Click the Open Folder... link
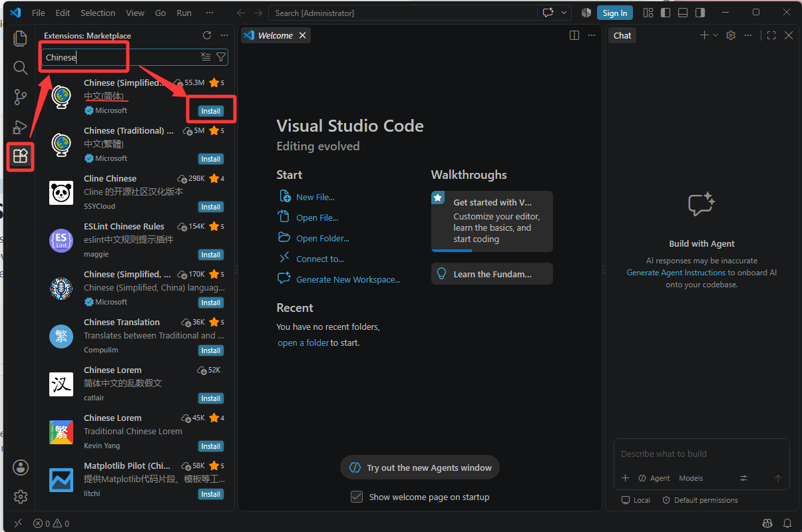Image resolution: width=802 pixels, height=532 pixels. 323,238
